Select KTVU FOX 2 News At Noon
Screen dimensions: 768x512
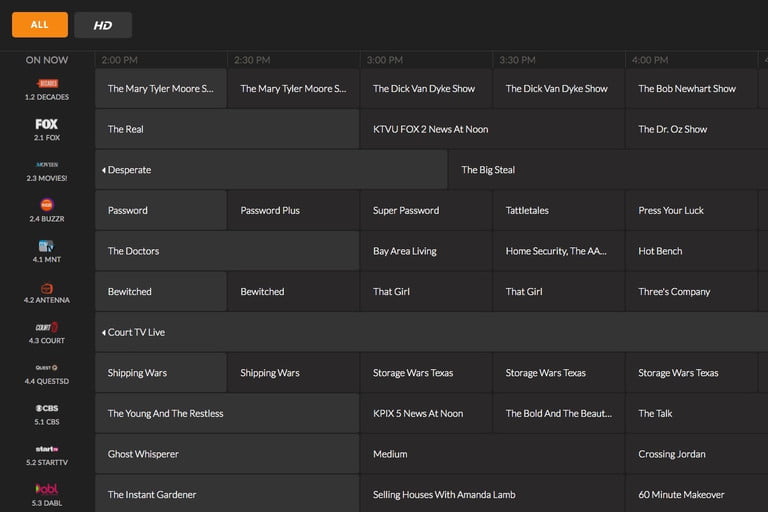[x=442, y=129]
